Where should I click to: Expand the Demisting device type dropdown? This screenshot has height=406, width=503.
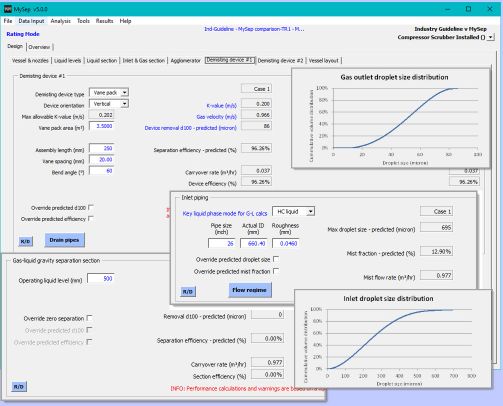[x=124, y=93]
